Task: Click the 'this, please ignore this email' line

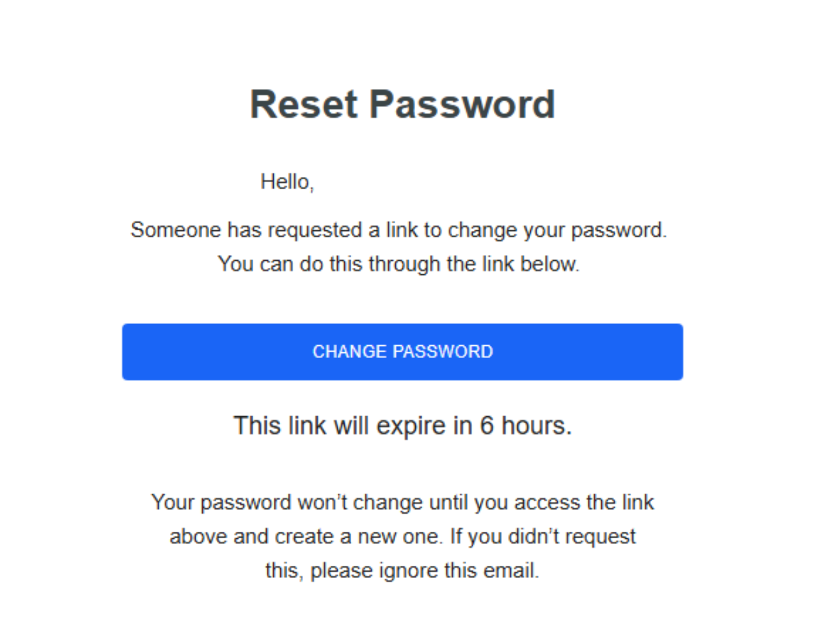Action: (402, 571)
